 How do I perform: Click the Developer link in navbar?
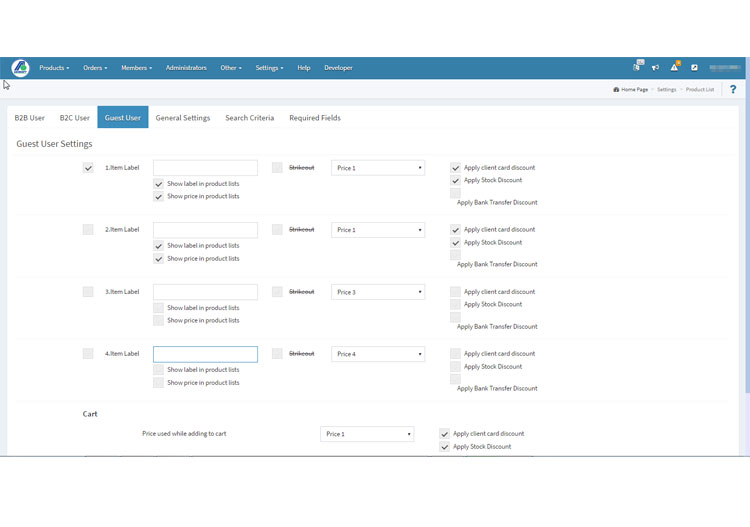[338, 68]
